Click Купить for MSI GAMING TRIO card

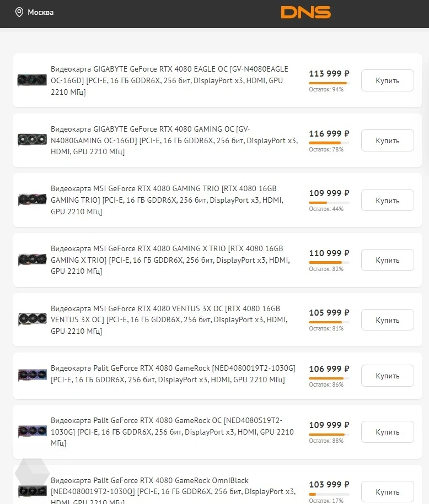[388, 200]
